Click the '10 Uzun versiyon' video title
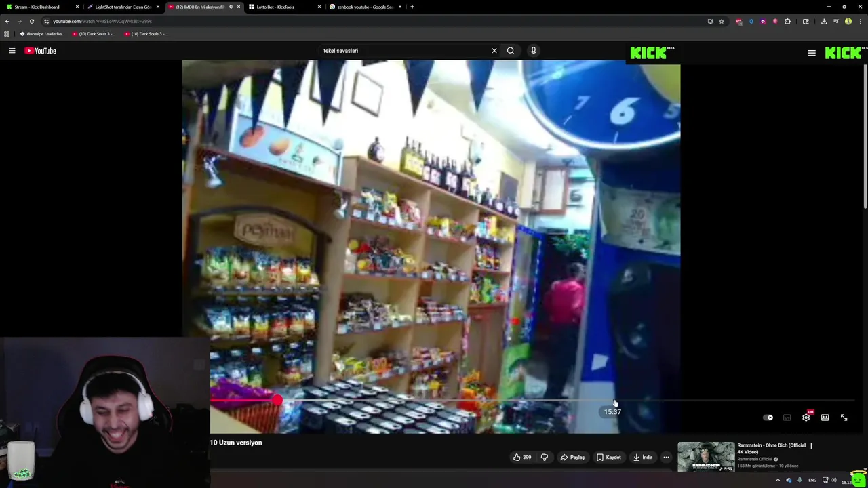The width and height of the screenshot is (868, 488). pos(236,443)
